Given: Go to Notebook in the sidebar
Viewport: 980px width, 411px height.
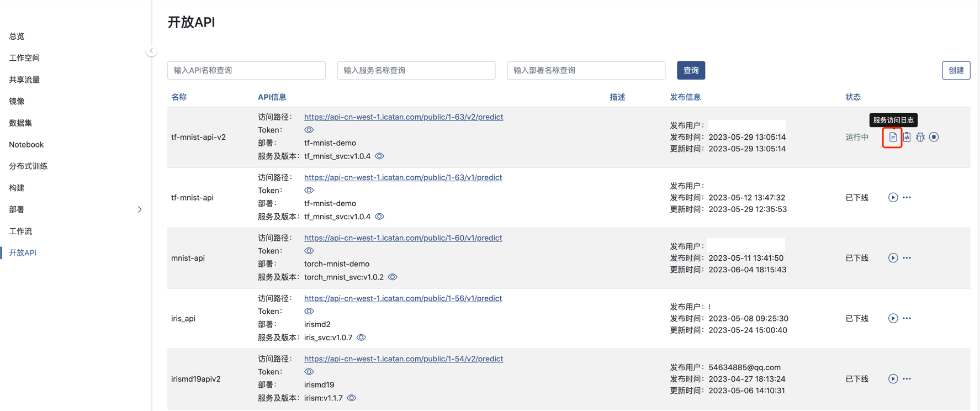Looking at the screenshot, I should pos(27,145).
